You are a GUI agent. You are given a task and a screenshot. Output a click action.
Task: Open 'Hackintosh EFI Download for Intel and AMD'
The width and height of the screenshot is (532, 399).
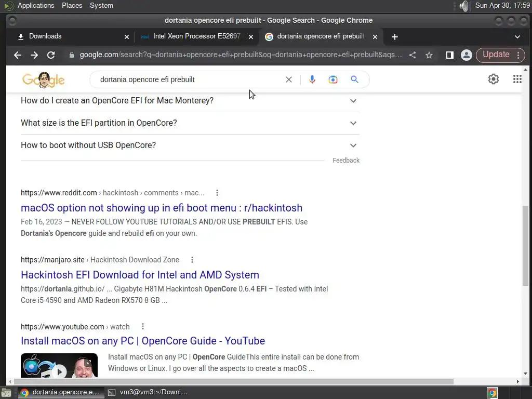(x=140, y=275)
